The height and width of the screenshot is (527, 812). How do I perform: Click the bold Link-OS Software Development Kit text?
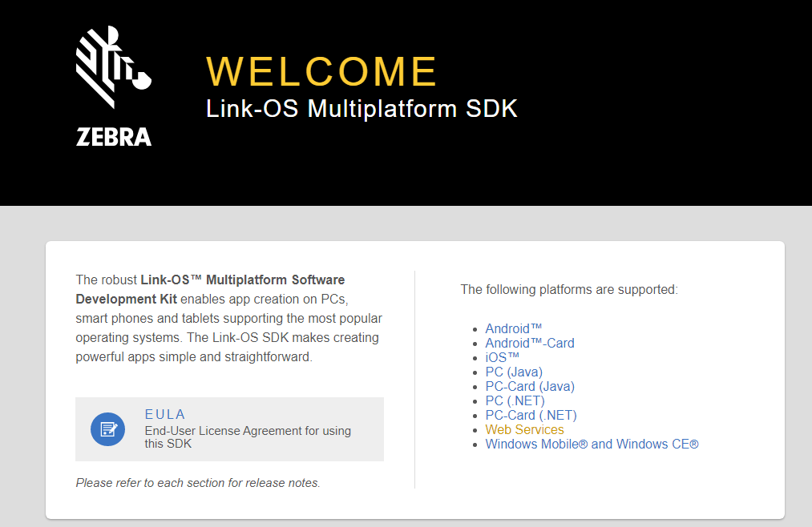pos(210,289)
